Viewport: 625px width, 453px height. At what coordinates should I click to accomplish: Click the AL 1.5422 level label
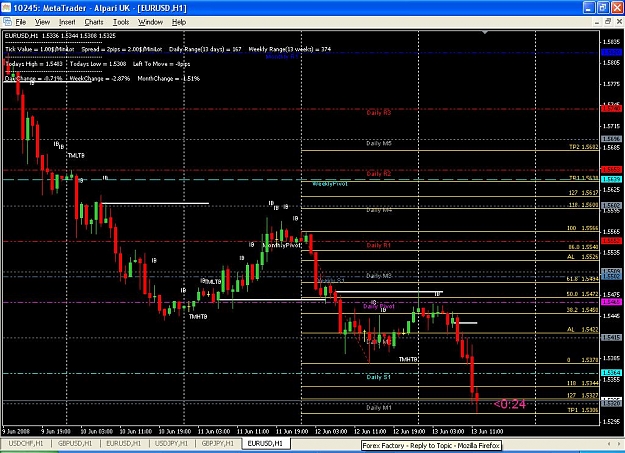(582, 329)
